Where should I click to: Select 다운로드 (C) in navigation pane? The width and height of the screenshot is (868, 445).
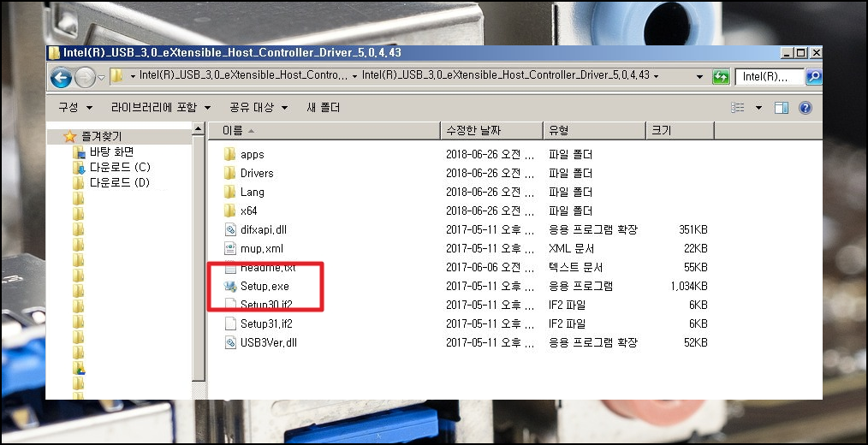[x=120, y=167]
